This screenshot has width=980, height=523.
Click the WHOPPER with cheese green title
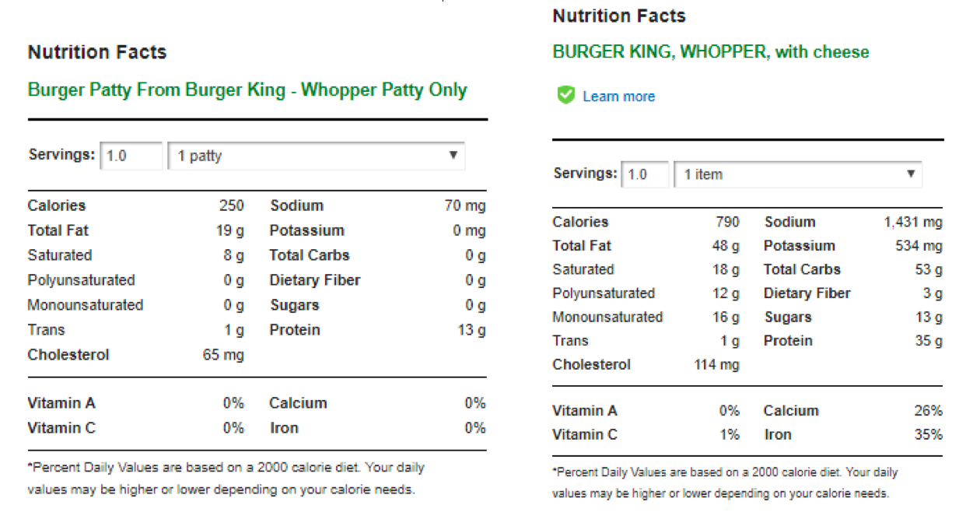click(710, 52)
